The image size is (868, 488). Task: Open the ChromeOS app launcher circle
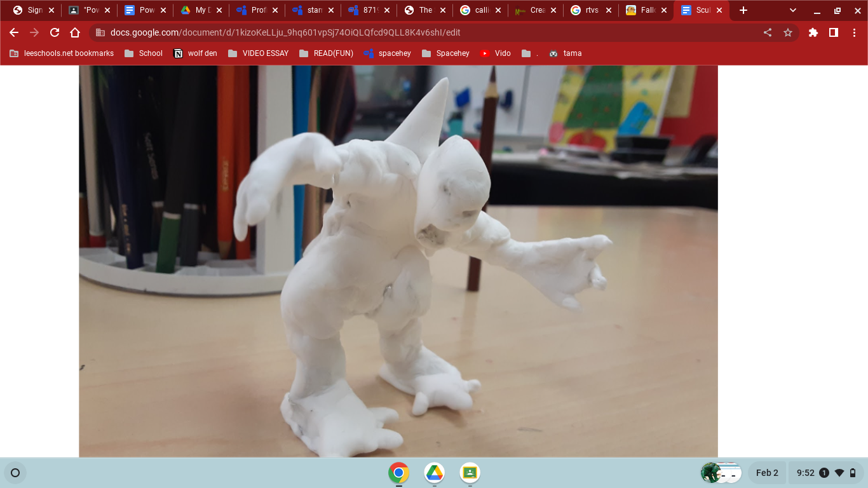coord(15,473)
